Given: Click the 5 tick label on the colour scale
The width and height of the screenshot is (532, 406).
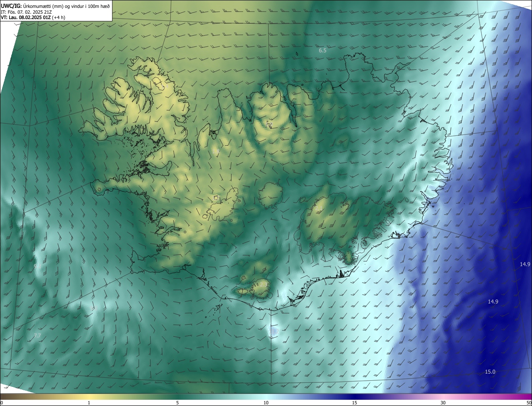Looking at the screenshot, I should [177, 403].
